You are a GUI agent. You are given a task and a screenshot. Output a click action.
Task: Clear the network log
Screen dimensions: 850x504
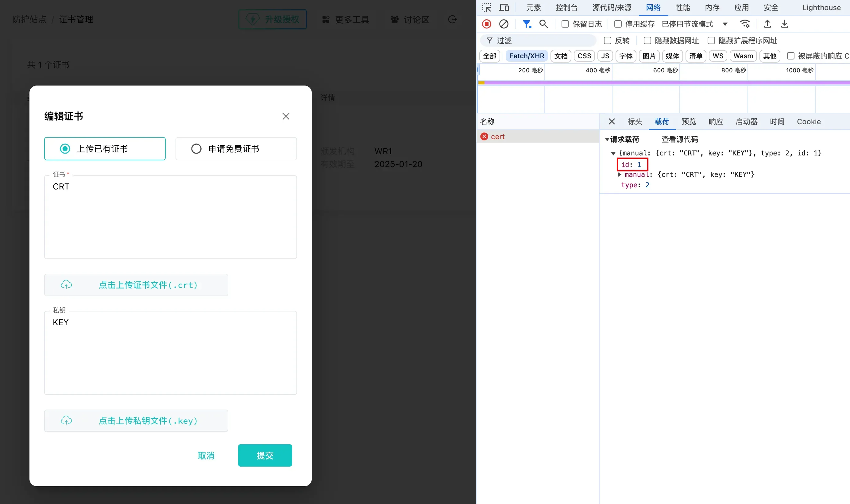click(503, 24)
